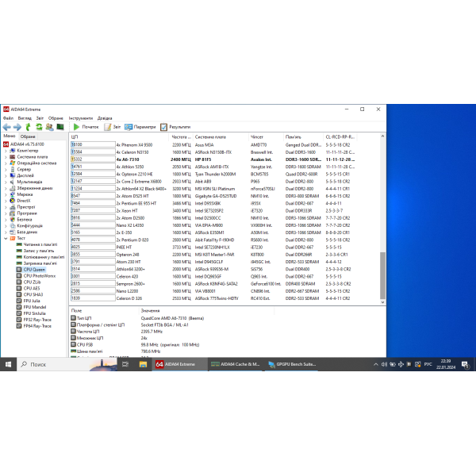Select the Програми icon in the tree
The width and height of the screenshot is (476, 476).
[13, 213]
